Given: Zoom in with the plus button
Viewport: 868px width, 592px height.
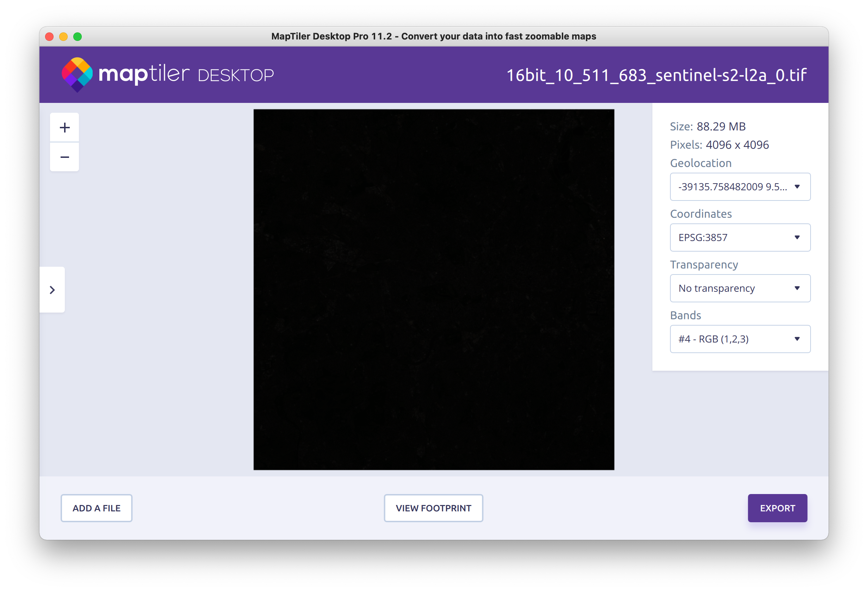Looking at the screenshot, I should coord(64,128).
